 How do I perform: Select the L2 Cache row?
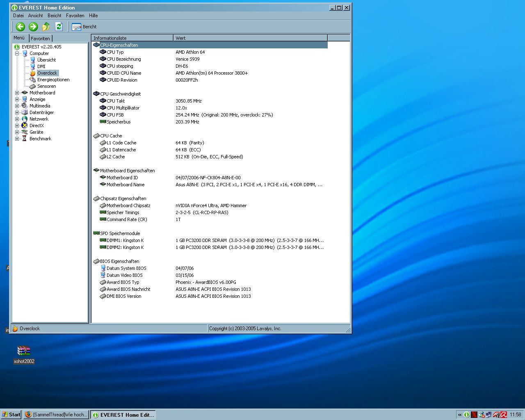pos(210,157)
